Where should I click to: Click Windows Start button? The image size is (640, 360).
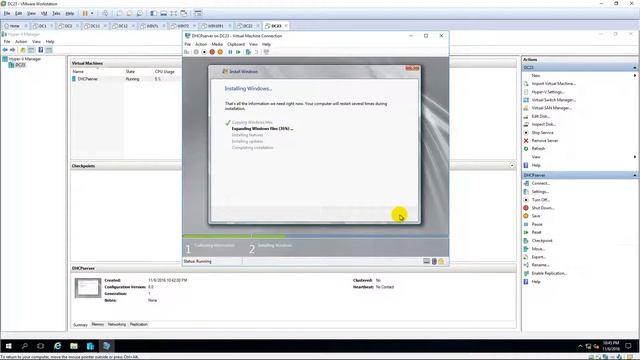tap(8, 346)
